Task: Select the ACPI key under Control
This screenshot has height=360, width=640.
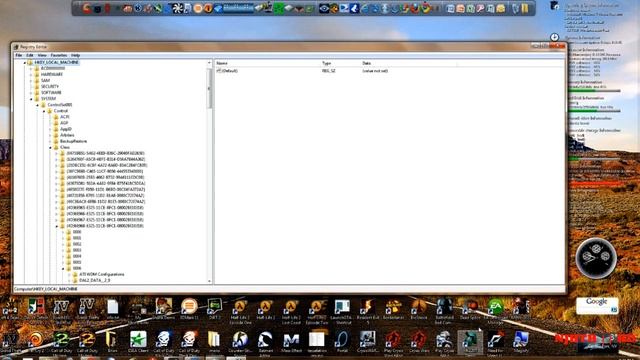Action: 64,117
